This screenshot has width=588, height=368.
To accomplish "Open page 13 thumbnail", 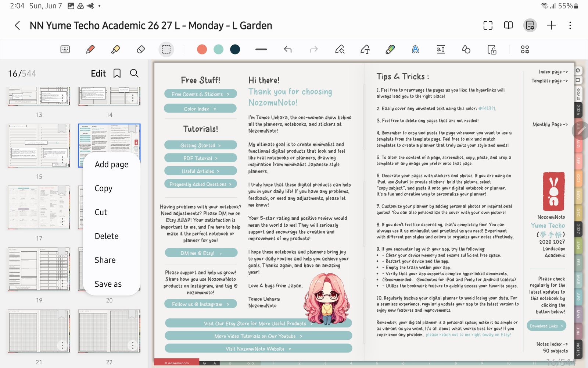I will click(39, 96).
